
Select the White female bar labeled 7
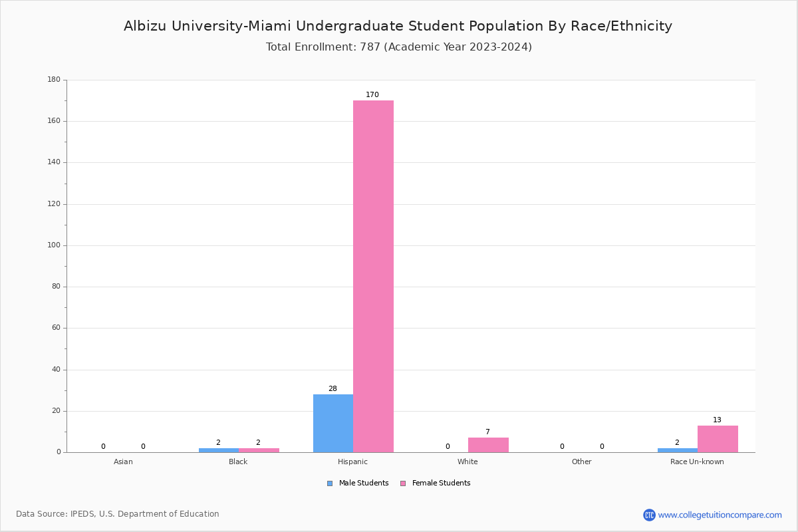[488, 445]
